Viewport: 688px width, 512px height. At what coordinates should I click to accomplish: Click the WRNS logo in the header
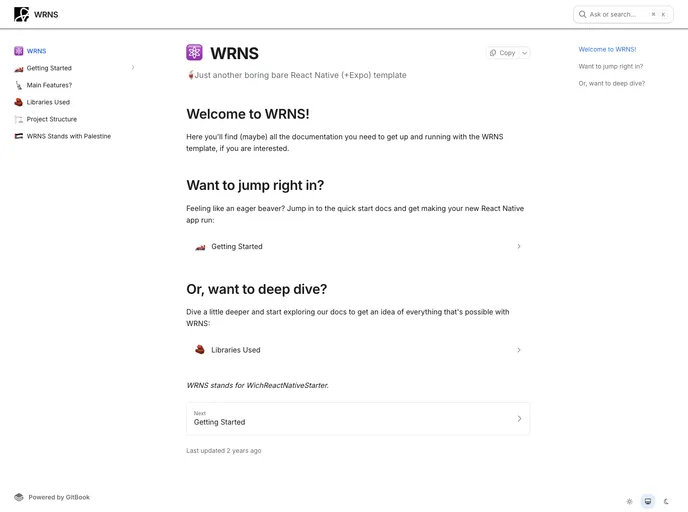pyautogui.click(x=21, y=14)
